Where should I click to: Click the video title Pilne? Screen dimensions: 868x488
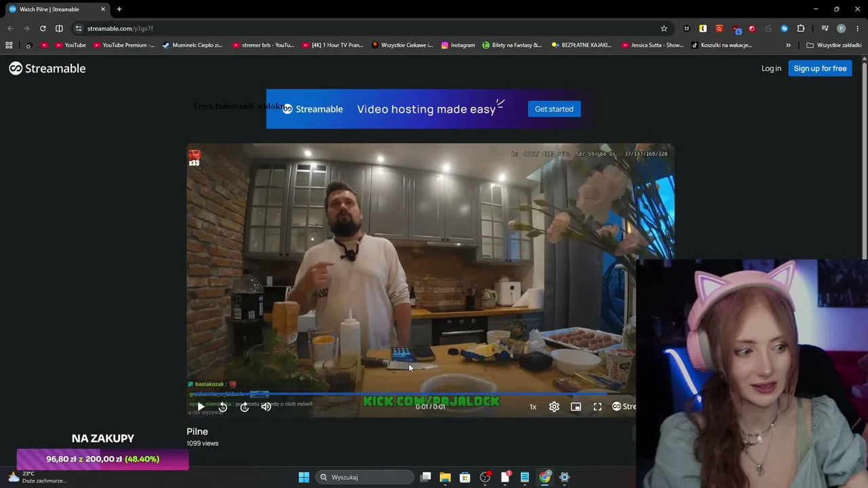tap(197, 432)
